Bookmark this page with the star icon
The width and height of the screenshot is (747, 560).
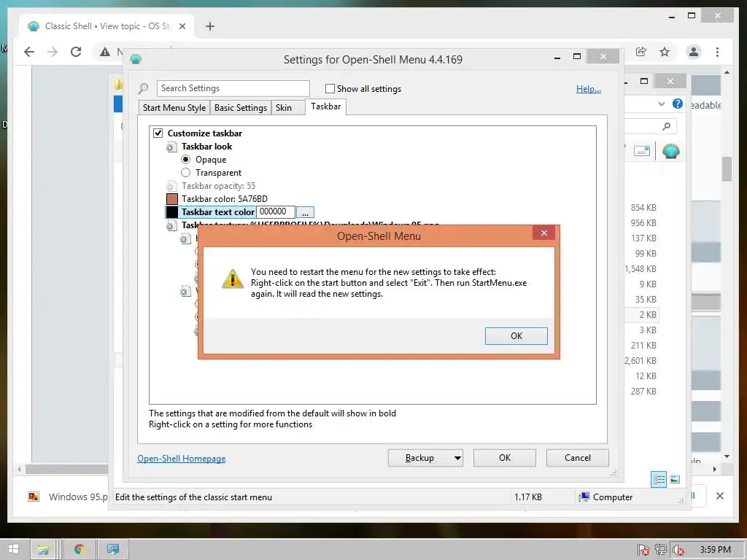(664, 52)
